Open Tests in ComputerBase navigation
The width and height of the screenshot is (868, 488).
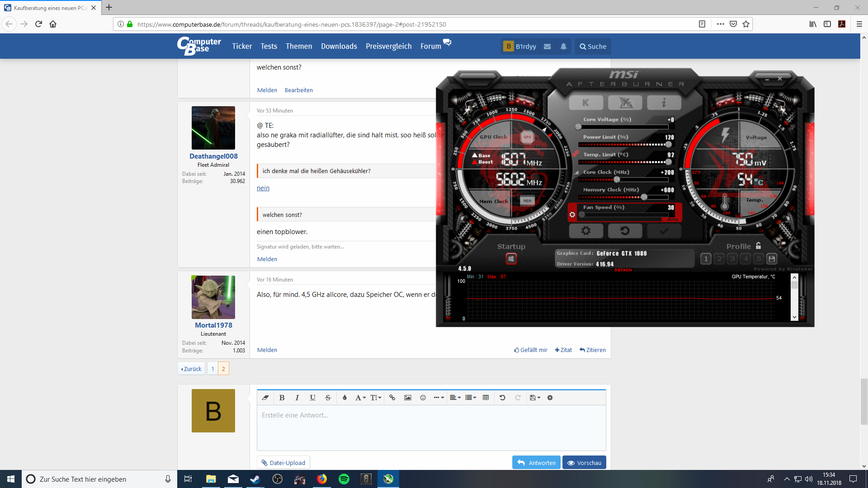(x=269, y=46)
